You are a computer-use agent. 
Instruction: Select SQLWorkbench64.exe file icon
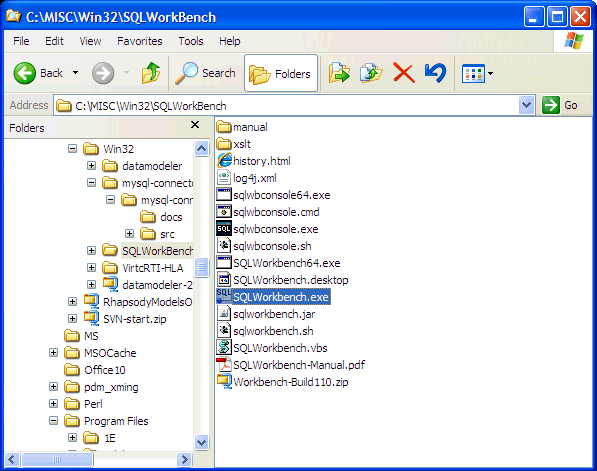pos(224,263)
